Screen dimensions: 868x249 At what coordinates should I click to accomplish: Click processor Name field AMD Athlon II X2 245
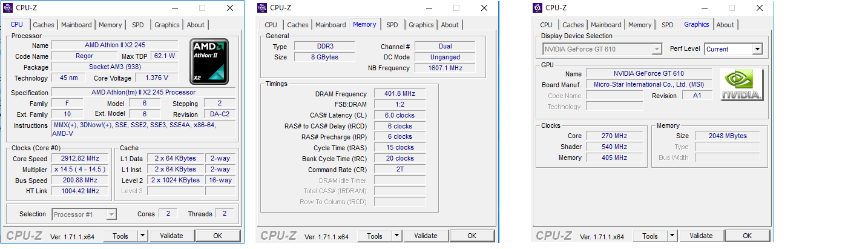tap(115, 45)
